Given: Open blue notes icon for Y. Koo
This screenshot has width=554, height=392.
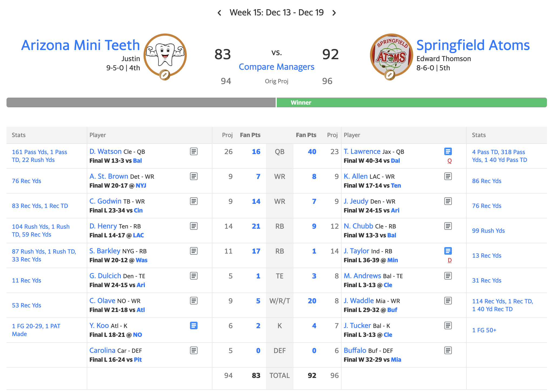Looking at the screenshot, I should pyautogui.click(x=193, y=325).
